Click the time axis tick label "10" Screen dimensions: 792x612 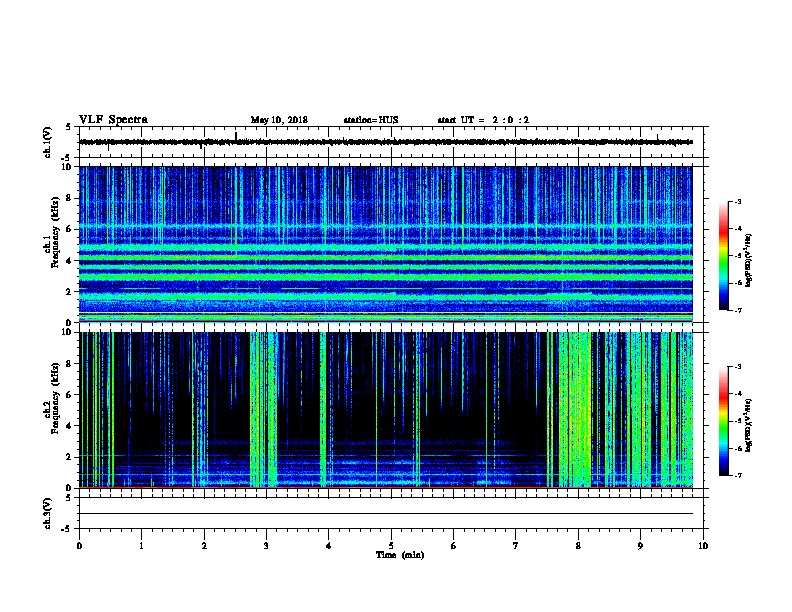point(703,546)
